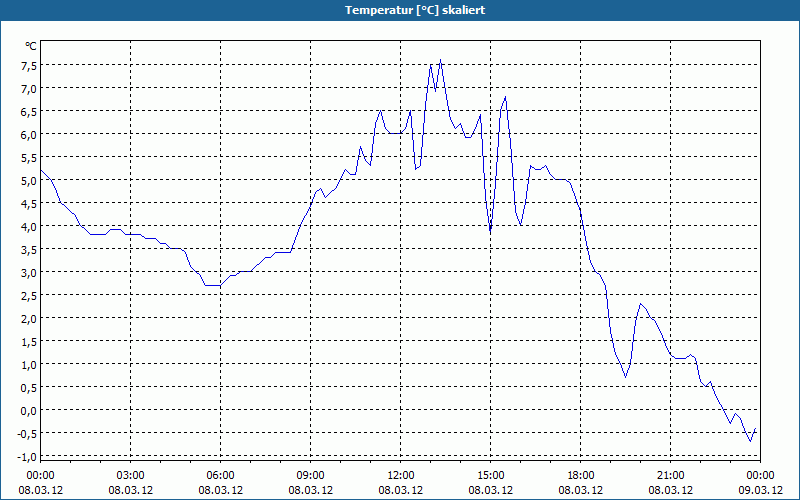Click the 5,0 y-axis label
This screenshot has height=500, width=800.
29,180
